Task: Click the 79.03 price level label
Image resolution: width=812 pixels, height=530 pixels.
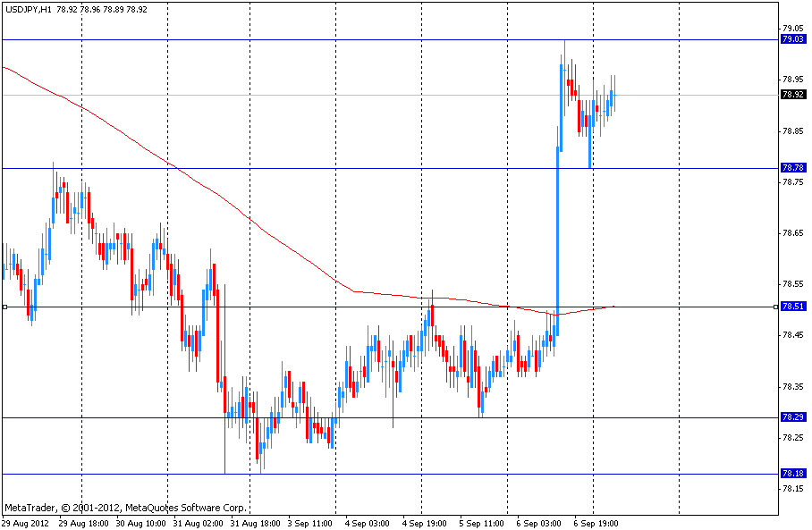Action: 793,39
